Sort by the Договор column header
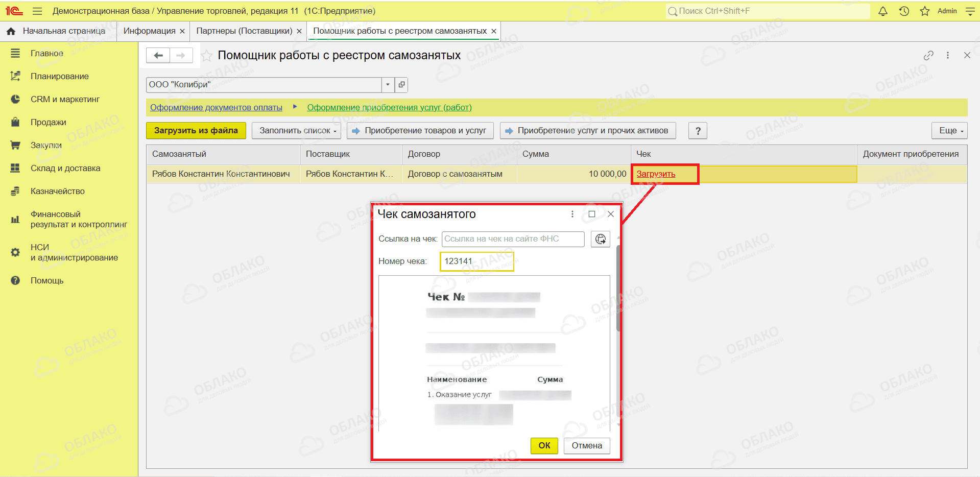 pos(460,154)
